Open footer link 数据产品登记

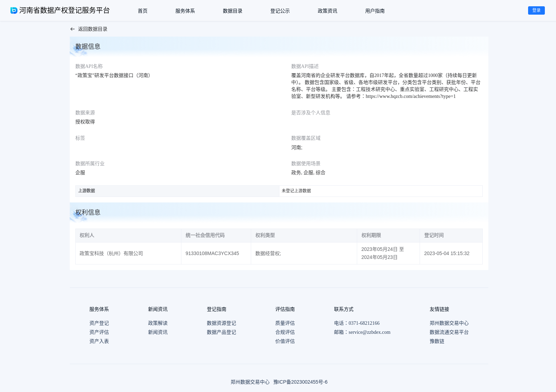[x=221, y=332]
